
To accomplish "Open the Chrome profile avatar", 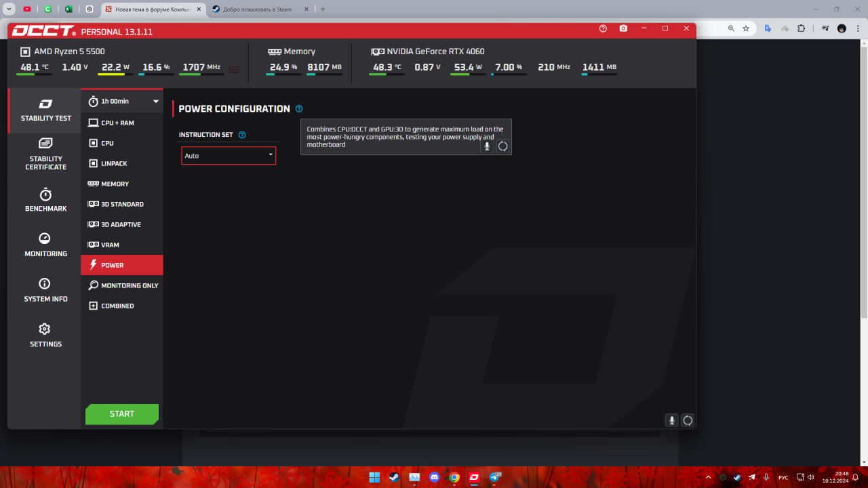I will 842,28.
